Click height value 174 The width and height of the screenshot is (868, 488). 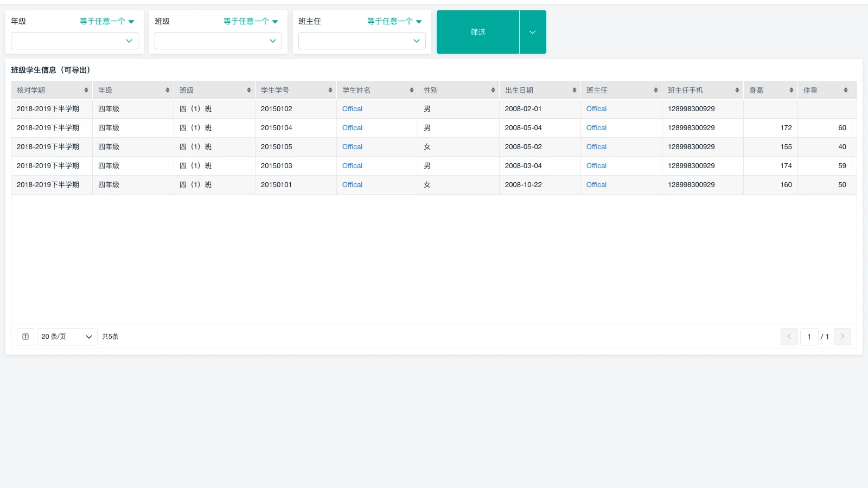click(786, 166)
